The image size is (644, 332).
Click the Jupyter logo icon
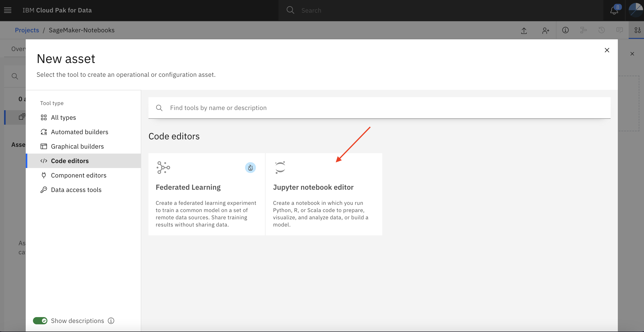[280, 168]
